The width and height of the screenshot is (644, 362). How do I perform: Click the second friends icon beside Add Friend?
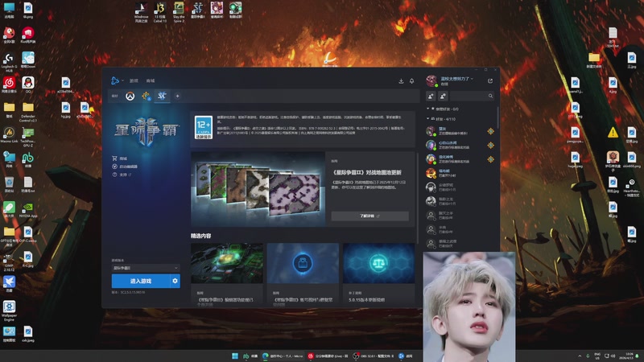click(x=444, y=96)
